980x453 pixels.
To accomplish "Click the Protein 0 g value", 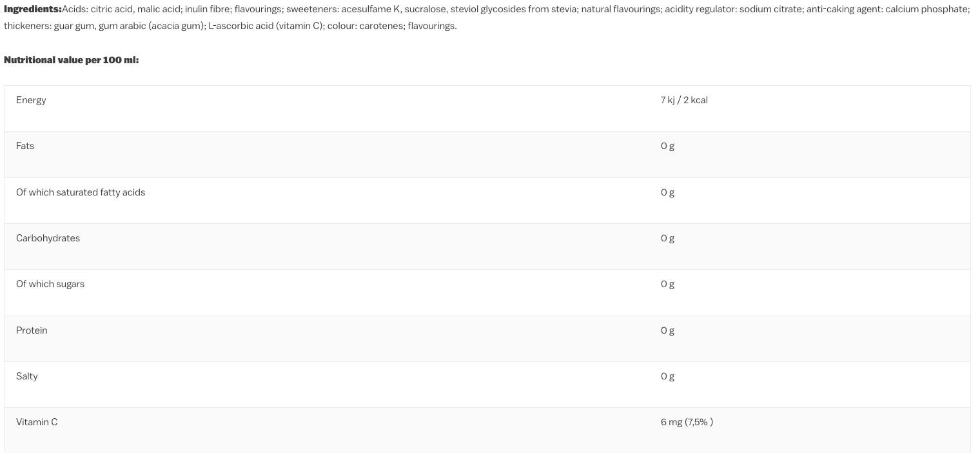I will tap(667, 330).
